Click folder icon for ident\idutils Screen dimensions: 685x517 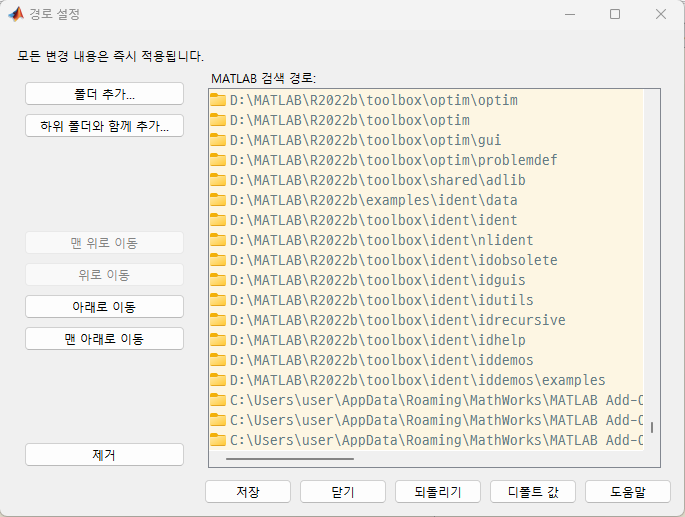pos(218,300)
